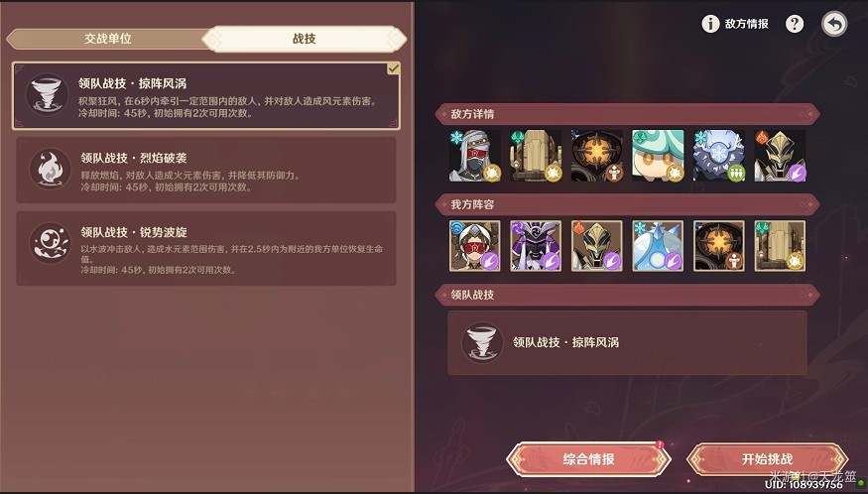Select the 烈焰破袭 flame skill icon
Viewport: 868px width, 494px height.
pos(50,170)
